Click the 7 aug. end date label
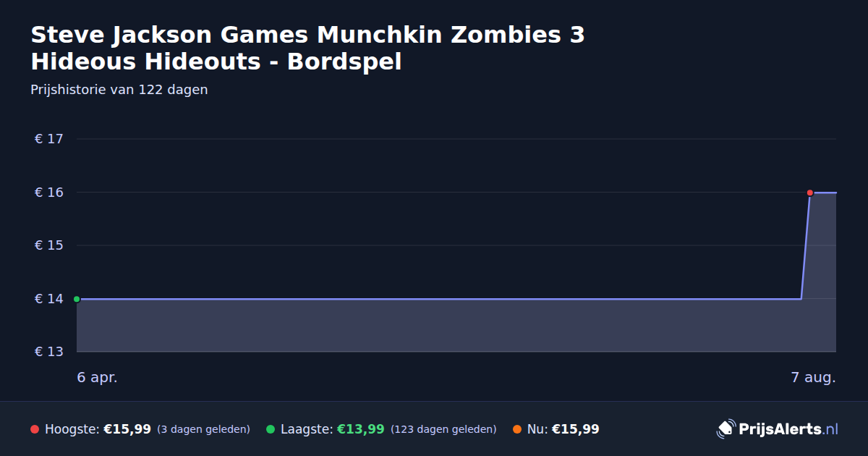The height and width of the screenshot is (456, 868). 814,378
